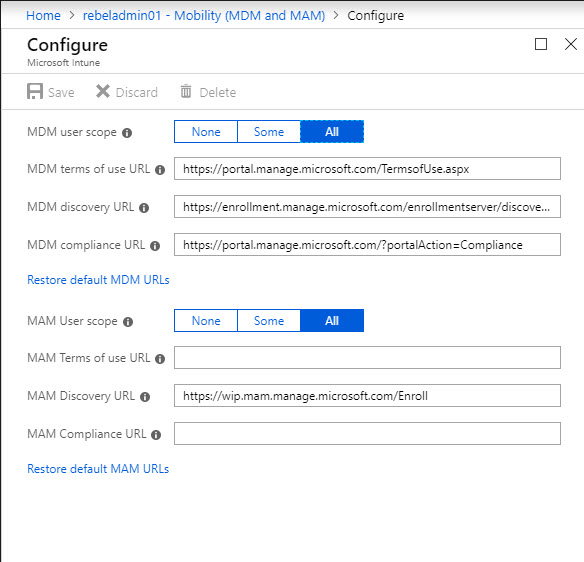The image size is (584, 562).
Task: Open Home in the breadcrumb
Action: (x=43, y=15)
